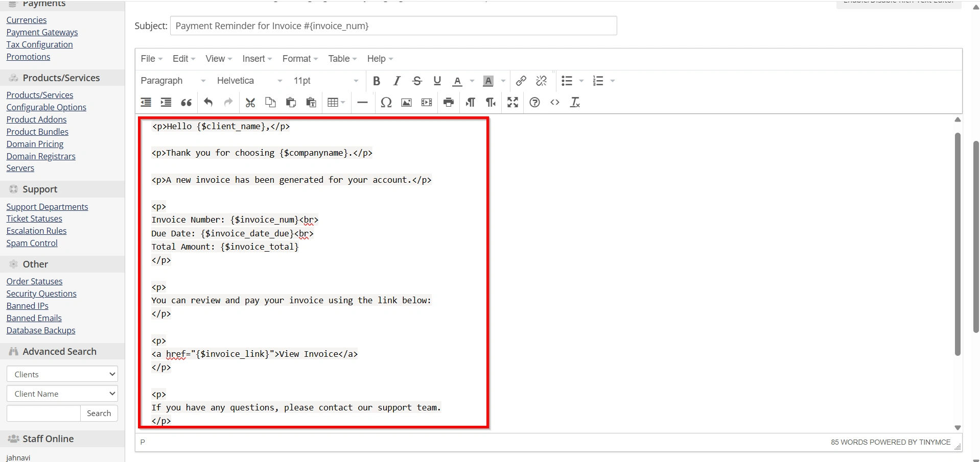Open the Helvetica font family dropdown
The width and height of the screenshot is (980, 462).
(250, 81)
